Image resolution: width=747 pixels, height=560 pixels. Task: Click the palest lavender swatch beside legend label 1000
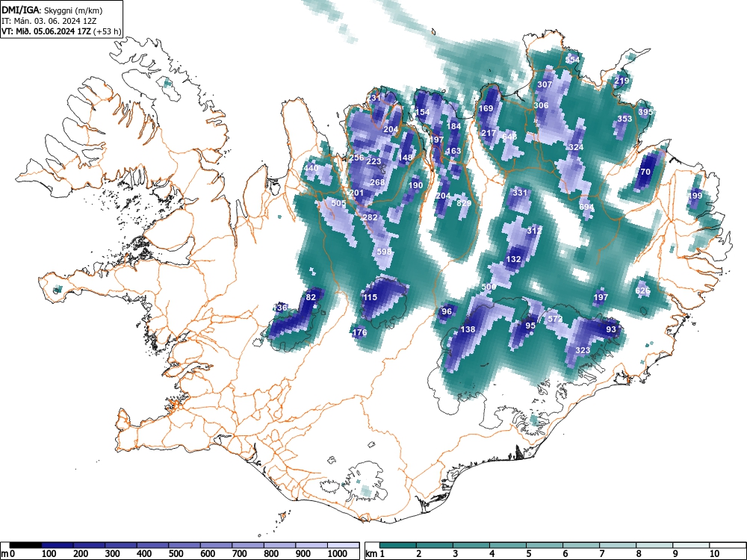(343, 545)
